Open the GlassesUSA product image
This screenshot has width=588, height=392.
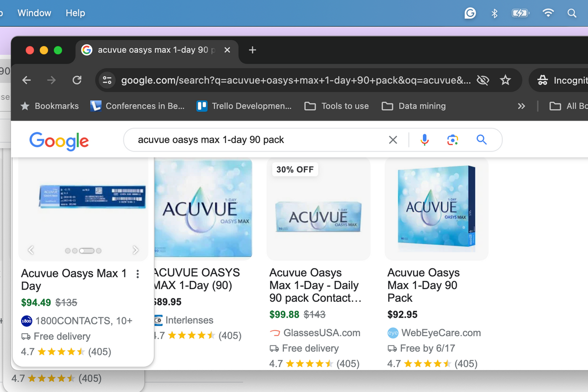(x=318, y=209)
